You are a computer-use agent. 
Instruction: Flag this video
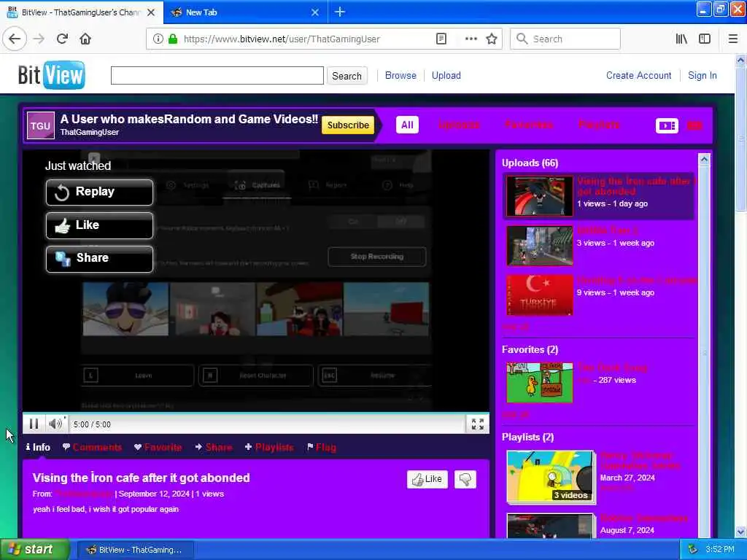[322, 447]
